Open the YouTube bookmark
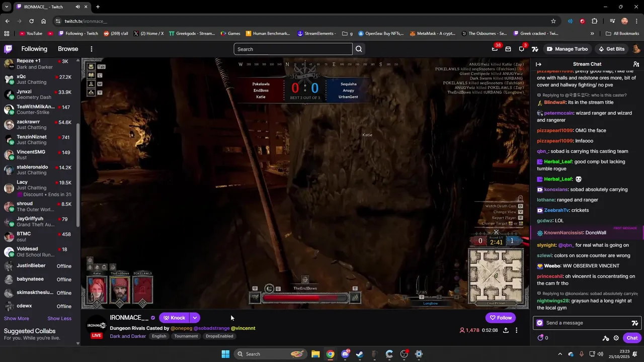Screen dimensions: 644x362 coord(31,33)
